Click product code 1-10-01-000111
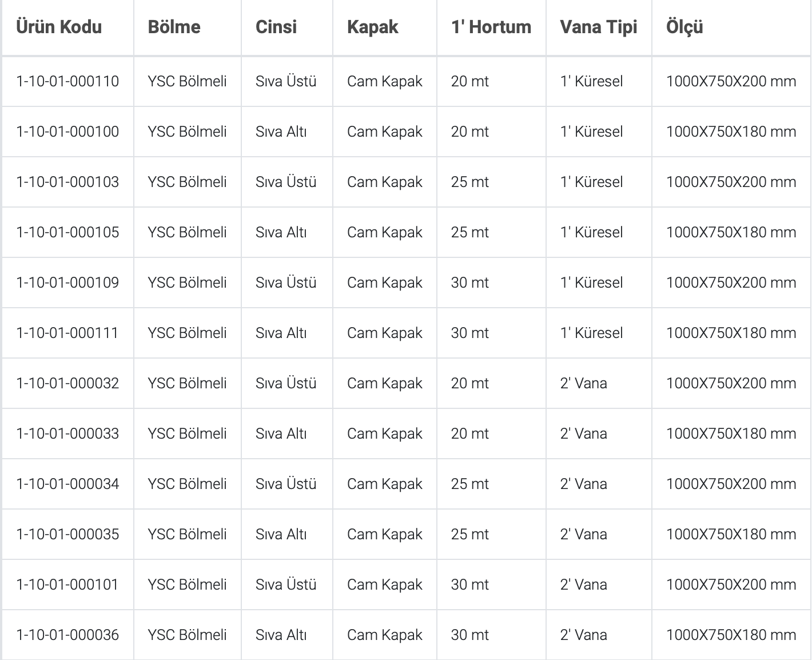Viewport: 812px width, 660px height. (x=67, y=333)
